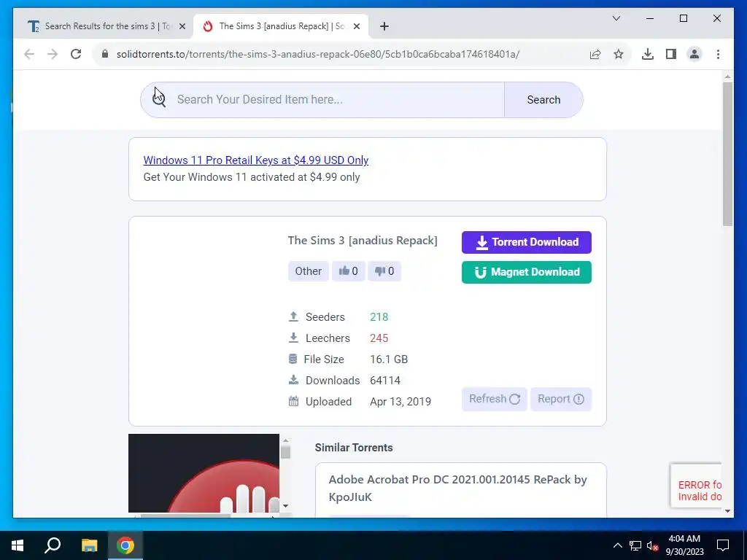Click the Uploaded calendar icon
747x560 pixels.
[x=293, y=402]
